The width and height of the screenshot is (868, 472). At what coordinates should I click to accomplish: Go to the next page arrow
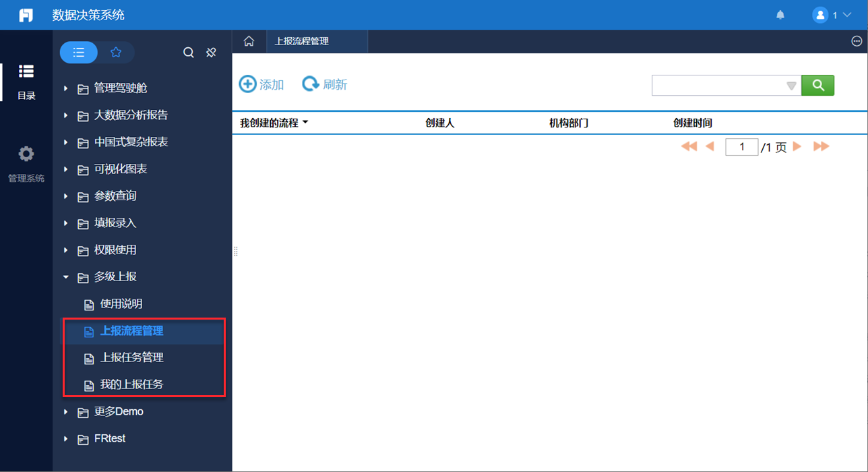[797, 146]
